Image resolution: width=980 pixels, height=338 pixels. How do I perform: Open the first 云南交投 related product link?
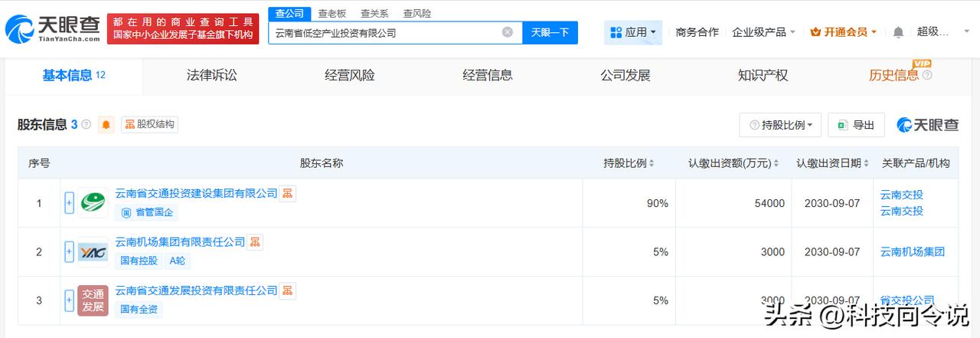(x=901, y=195)
